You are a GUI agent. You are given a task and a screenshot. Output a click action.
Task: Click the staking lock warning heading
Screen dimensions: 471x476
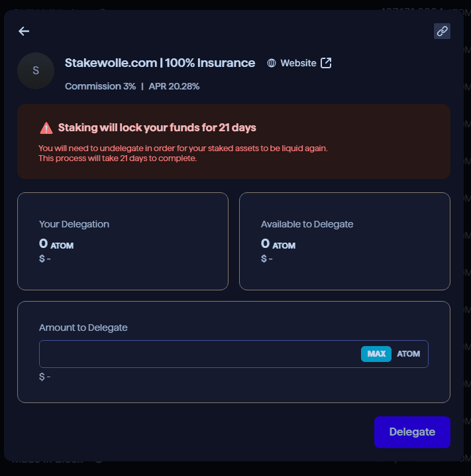click(x=157, y=128)
